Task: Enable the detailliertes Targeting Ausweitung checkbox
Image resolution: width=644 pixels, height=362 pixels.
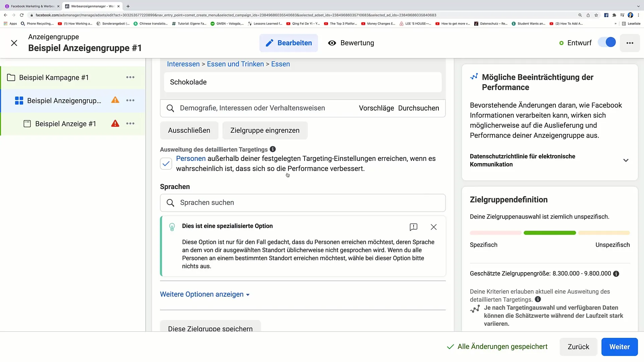Action: click(x=166, y=163)
